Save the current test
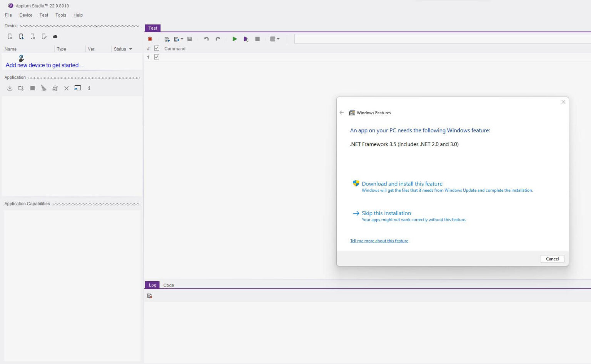591x364 pixels. point(189,39)
